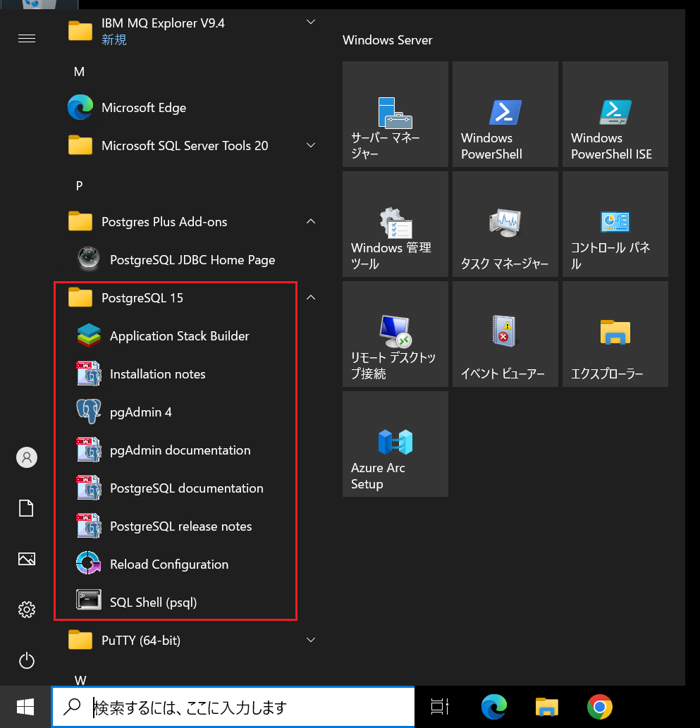
Task: Open the サーバー マネージャー tile
Action: 395,114
